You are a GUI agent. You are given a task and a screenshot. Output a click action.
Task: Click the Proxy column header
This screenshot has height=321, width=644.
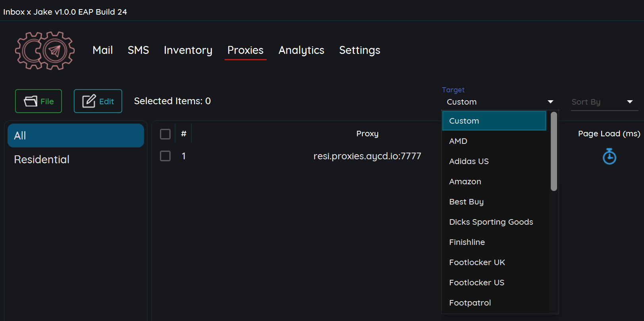pos(367,134)
